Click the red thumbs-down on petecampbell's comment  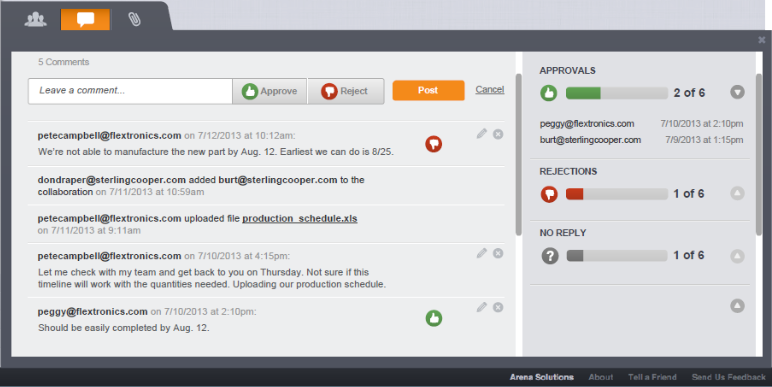point(434,144)
